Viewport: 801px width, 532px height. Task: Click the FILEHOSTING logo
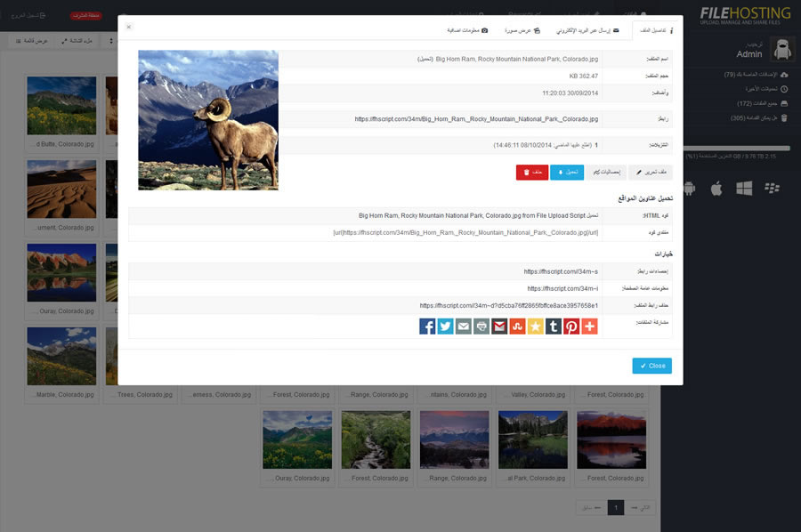point(745,15)
